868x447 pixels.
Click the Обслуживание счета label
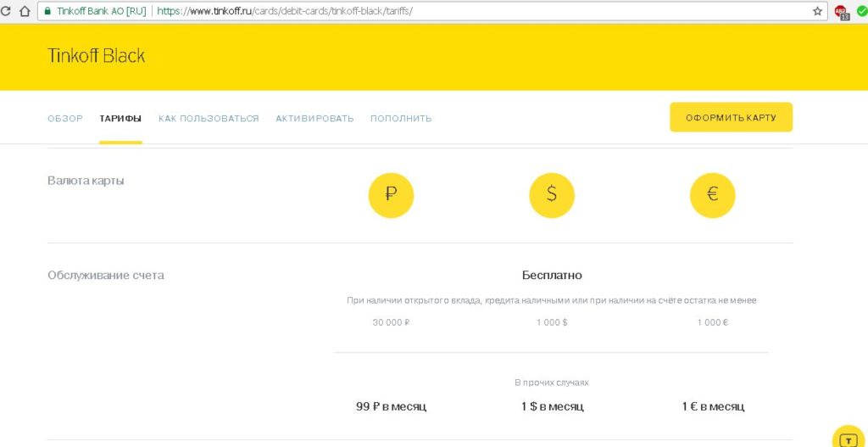point(106,276)
